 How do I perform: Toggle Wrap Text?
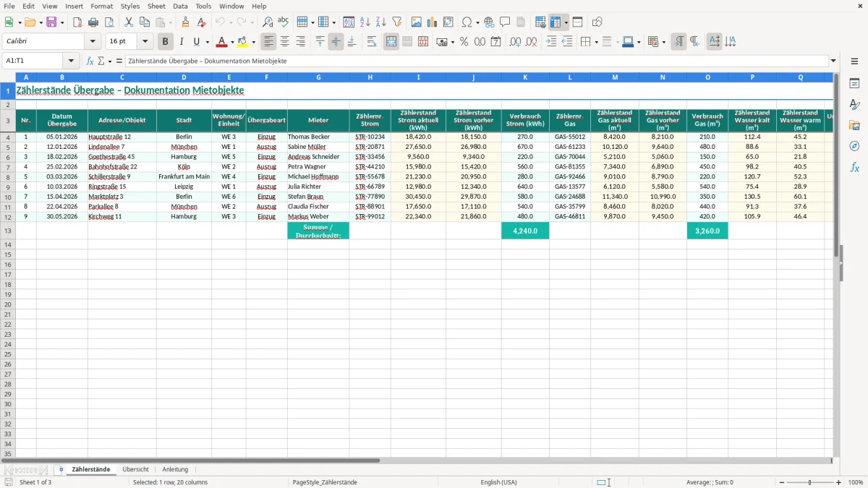click(372, 41)
